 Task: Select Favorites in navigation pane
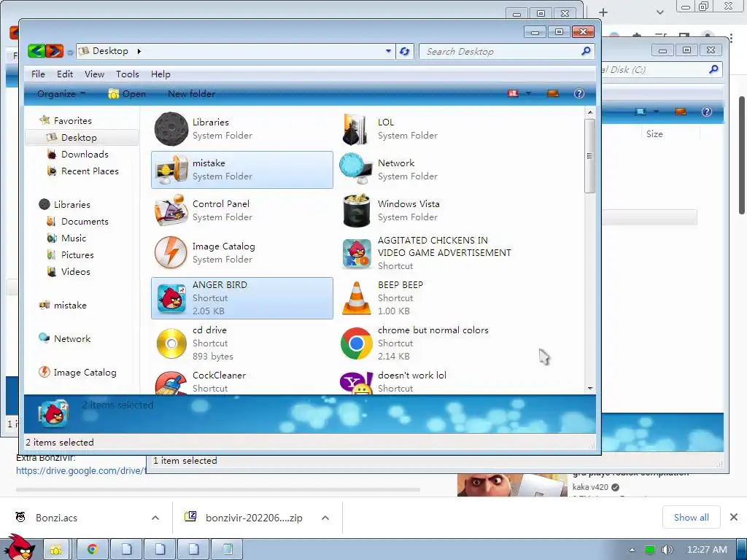(x=72, y=120)
